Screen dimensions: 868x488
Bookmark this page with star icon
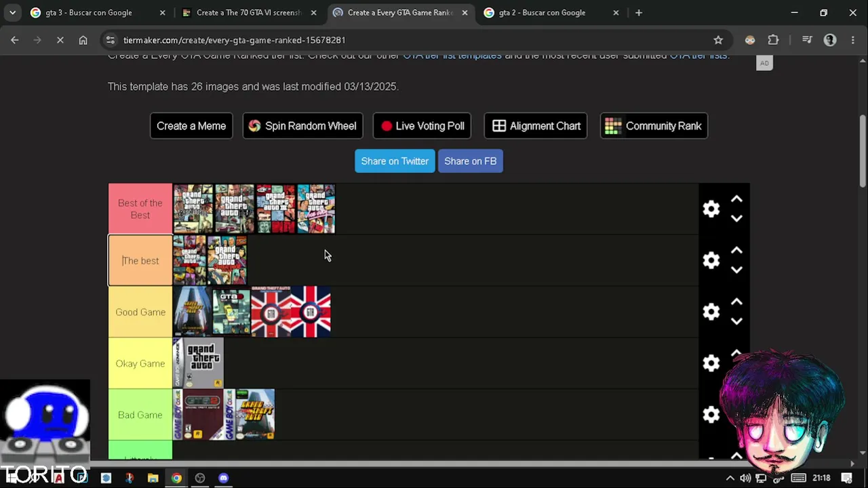coord(718,40)
